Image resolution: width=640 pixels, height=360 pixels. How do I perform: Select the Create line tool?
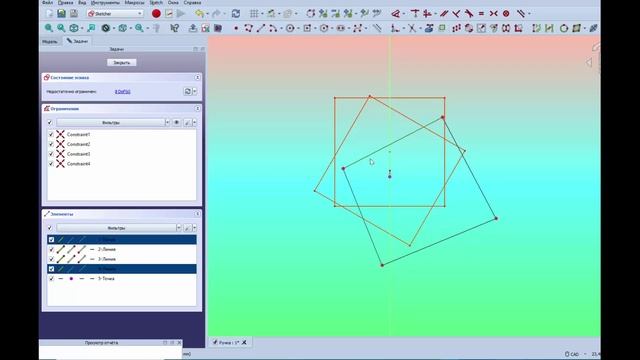(x=261, y=28)
